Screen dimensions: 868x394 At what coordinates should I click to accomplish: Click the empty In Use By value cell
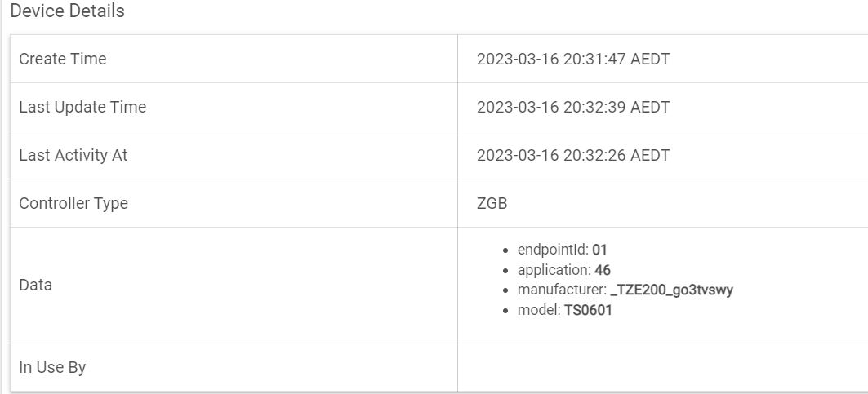661,367
